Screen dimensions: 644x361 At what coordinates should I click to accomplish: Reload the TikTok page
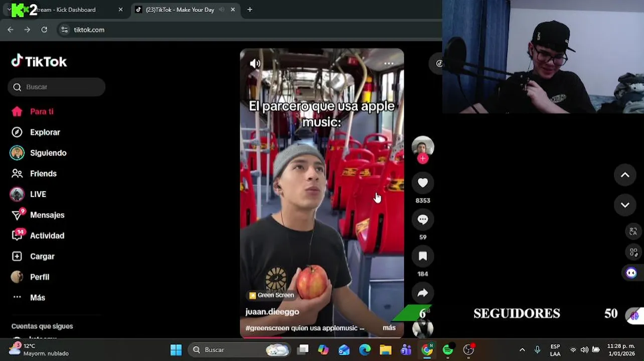[44, 30]
